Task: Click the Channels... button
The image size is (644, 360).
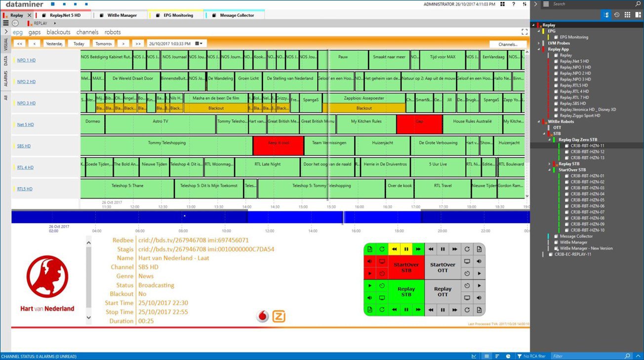Action: pos(508,44)
